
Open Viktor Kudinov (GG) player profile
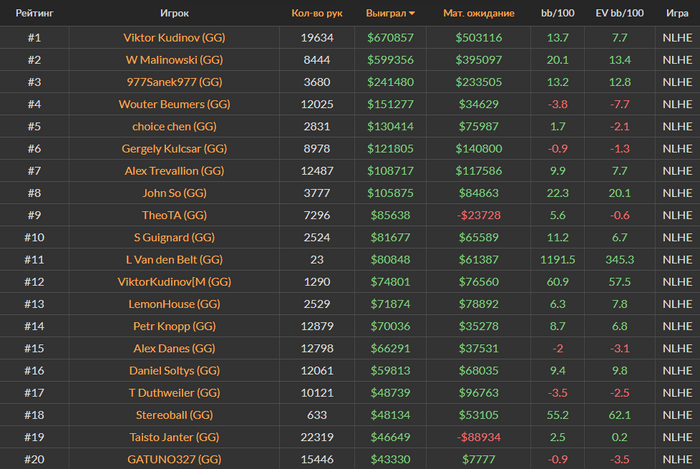pyautogui.click(x=175, y=37)
